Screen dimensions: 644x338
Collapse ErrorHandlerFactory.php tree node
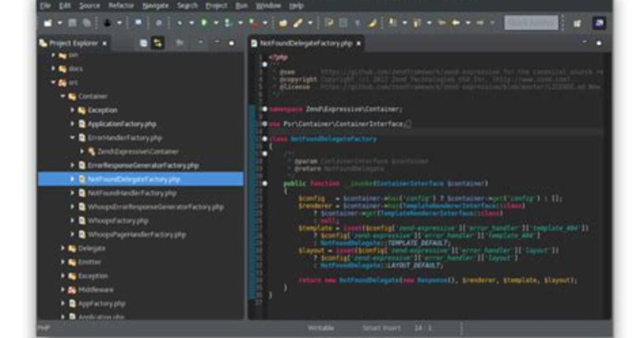tap(73, 138)
